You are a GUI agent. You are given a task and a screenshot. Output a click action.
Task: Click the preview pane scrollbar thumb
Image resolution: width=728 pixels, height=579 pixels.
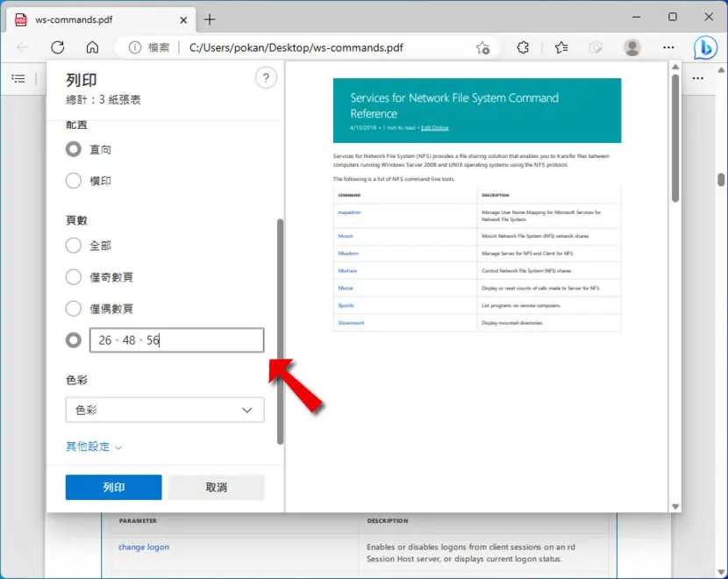675,138
